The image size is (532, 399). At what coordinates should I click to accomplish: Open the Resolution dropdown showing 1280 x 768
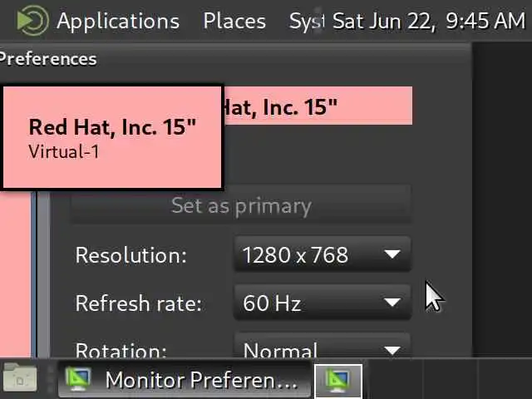point(323,254)
